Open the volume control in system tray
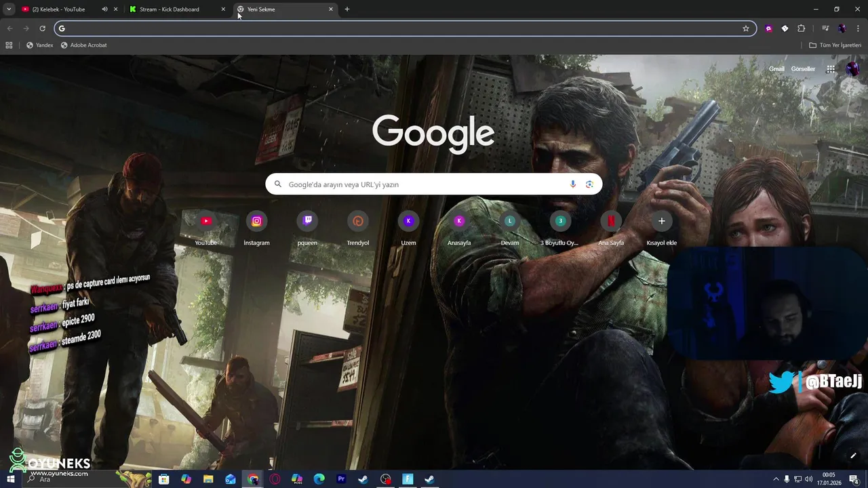This screenshot has width=868, height=488. pos(809,479)
